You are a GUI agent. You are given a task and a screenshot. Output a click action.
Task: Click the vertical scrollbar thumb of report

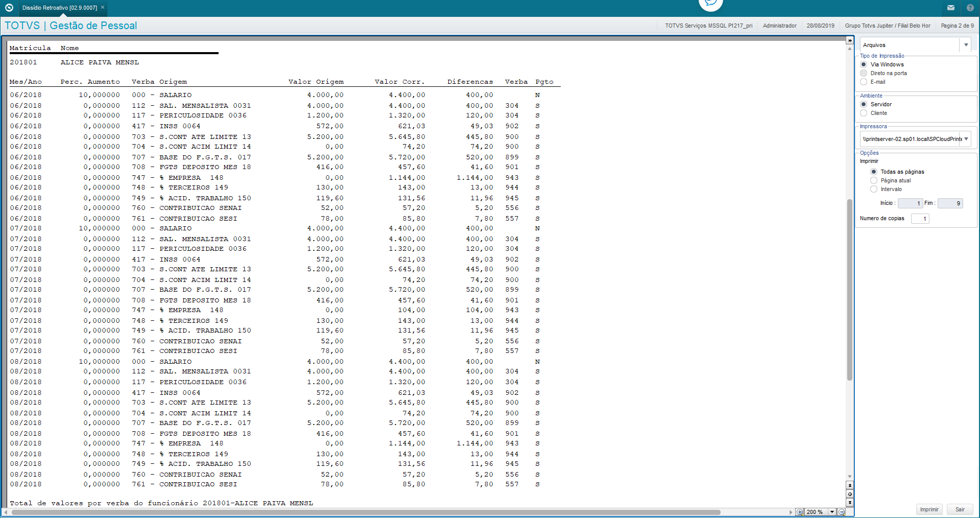tap(850, 290)
